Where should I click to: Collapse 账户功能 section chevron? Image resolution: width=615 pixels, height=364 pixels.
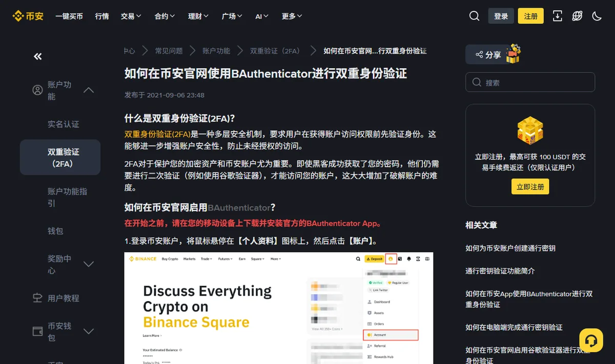(89, 90)
